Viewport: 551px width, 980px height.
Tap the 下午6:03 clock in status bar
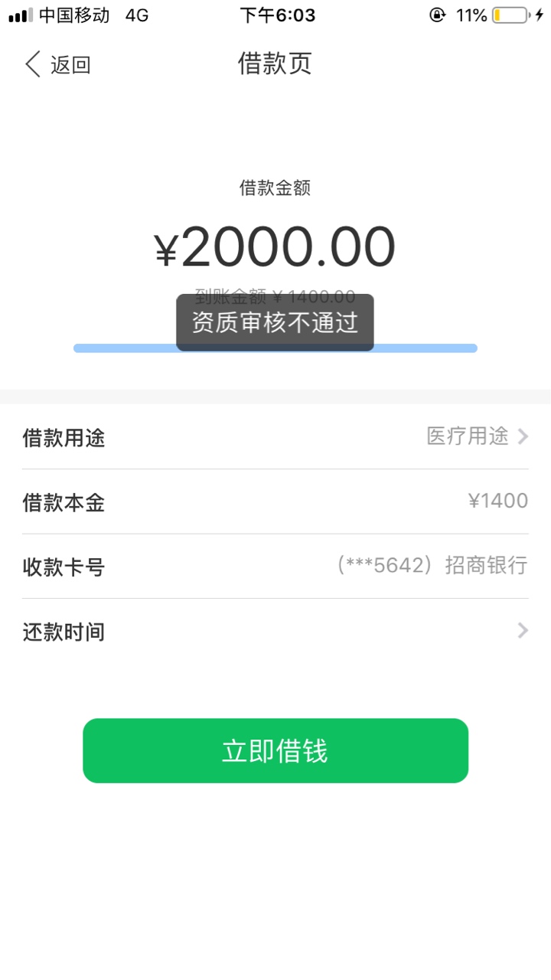click(x=277, y=15)
